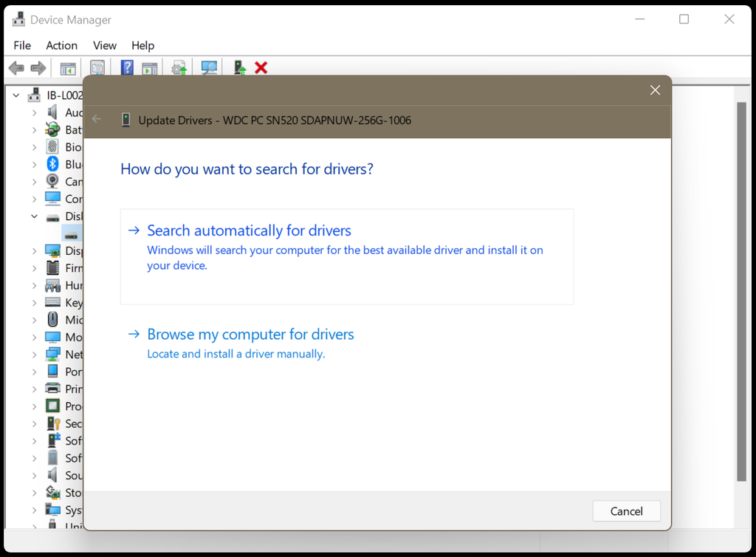Screen dimensions: 756x557
Task: Click the Back arrow toolbar icon
Action: click(16, 68)
